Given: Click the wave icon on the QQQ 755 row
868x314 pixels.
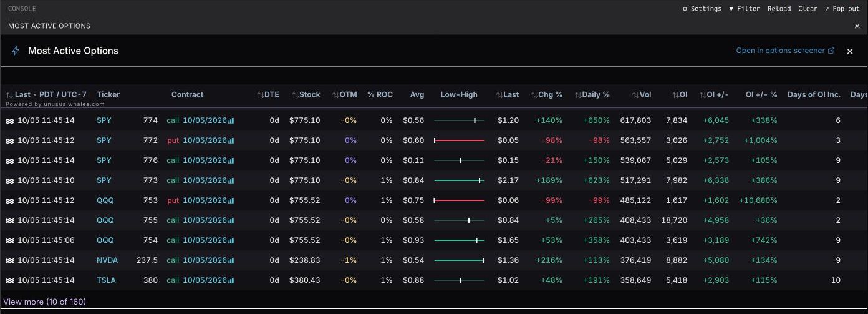Looking at the screenshot, I should 10,220.
